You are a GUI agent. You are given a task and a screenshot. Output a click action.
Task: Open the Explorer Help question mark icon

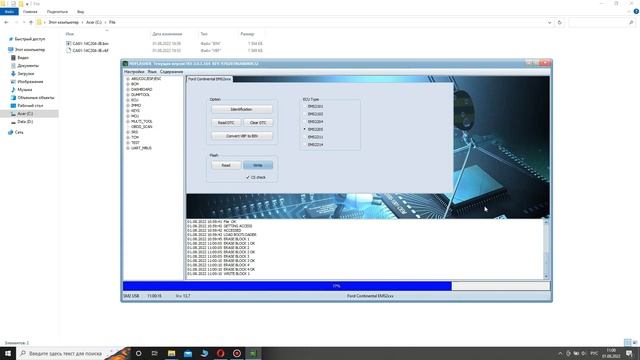click(636, 11)
